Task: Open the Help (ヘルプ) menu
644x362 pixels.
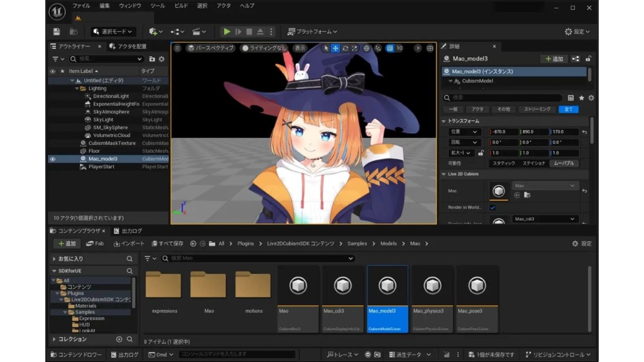Action: [247, 6]
